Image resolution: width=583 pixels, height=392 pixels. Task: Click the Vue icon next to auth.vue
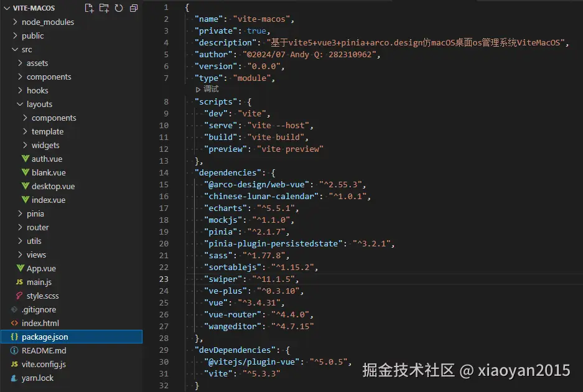coord(26,159)
